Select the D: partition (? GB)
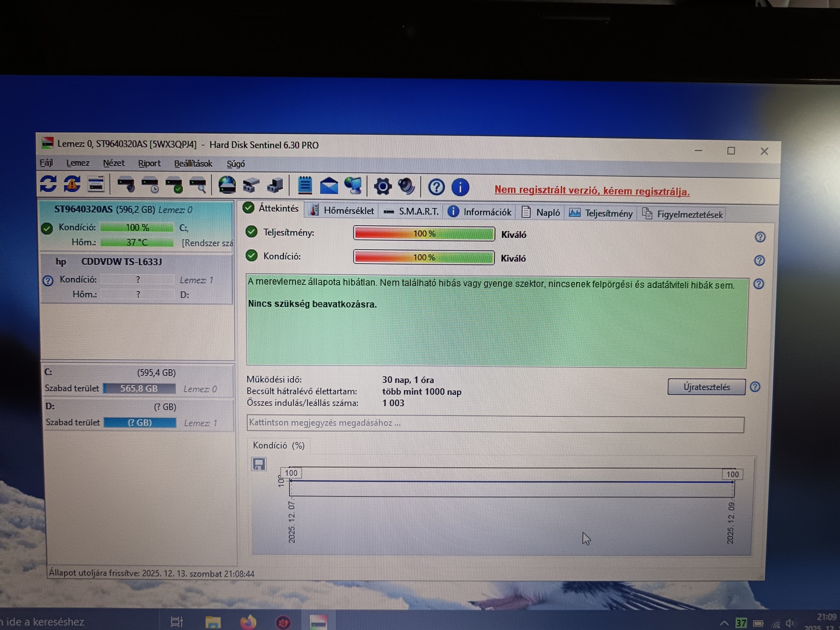This screenshot has width=840, height=630. (x=139, y=415)
